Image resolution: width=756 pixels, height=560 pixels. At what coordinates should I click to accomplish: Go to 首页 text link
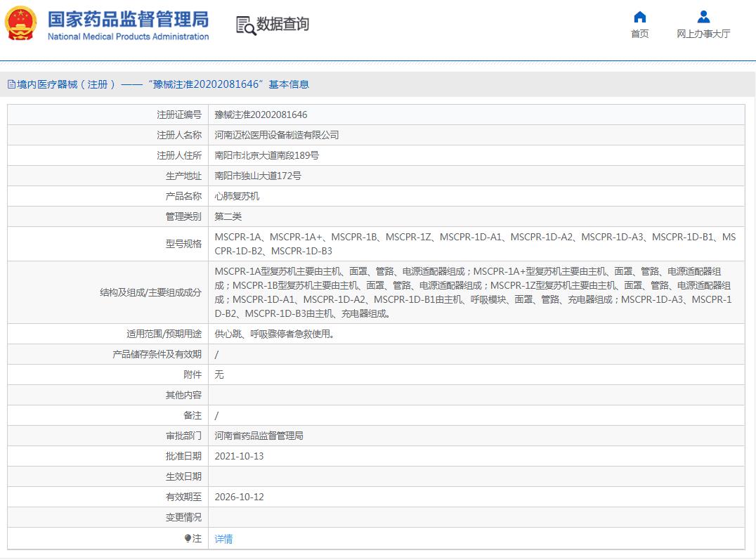[640, 34]
